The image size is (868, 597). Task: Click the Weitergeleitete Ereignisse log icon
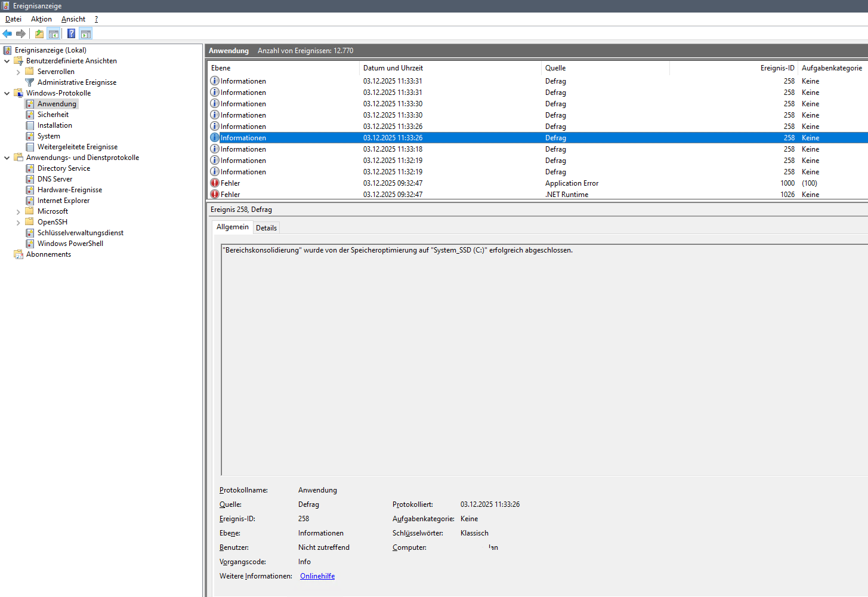[x=30, y=147]
